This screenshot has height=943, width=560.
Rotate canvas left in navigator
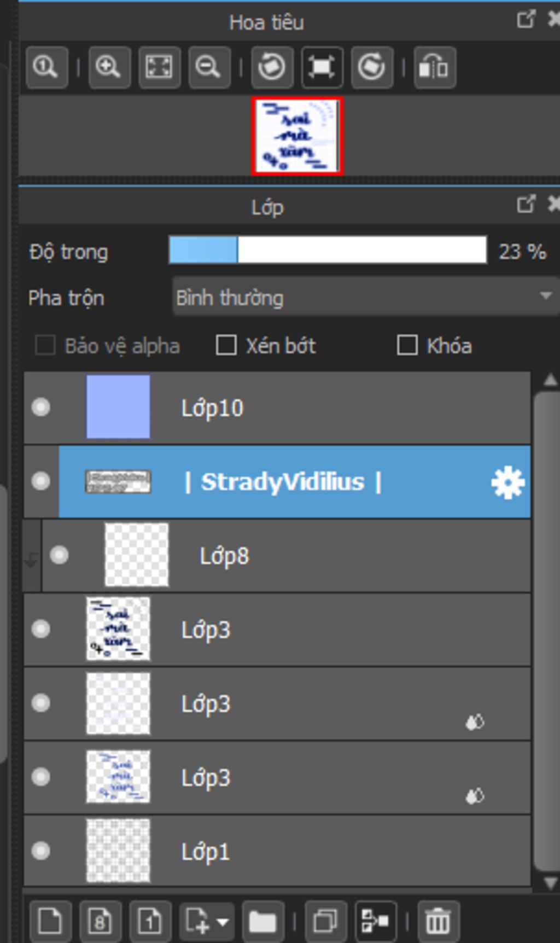coord(272,68)
